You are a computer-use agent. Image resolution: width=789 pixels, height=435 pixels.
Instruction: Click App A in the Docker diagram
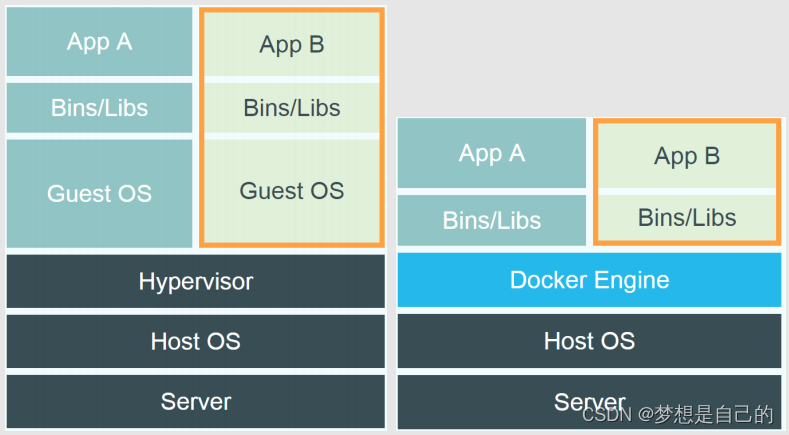(x=492, y=153)
